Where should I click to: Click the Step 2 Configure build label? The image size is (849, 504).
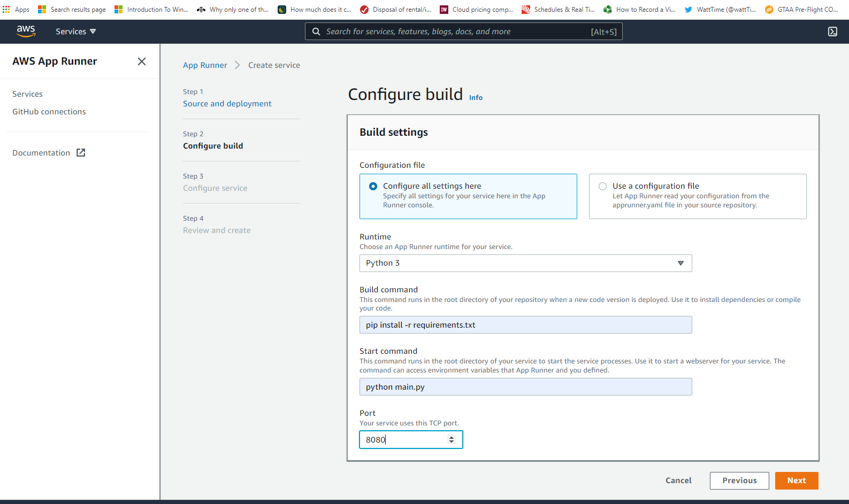click(213, 146)
